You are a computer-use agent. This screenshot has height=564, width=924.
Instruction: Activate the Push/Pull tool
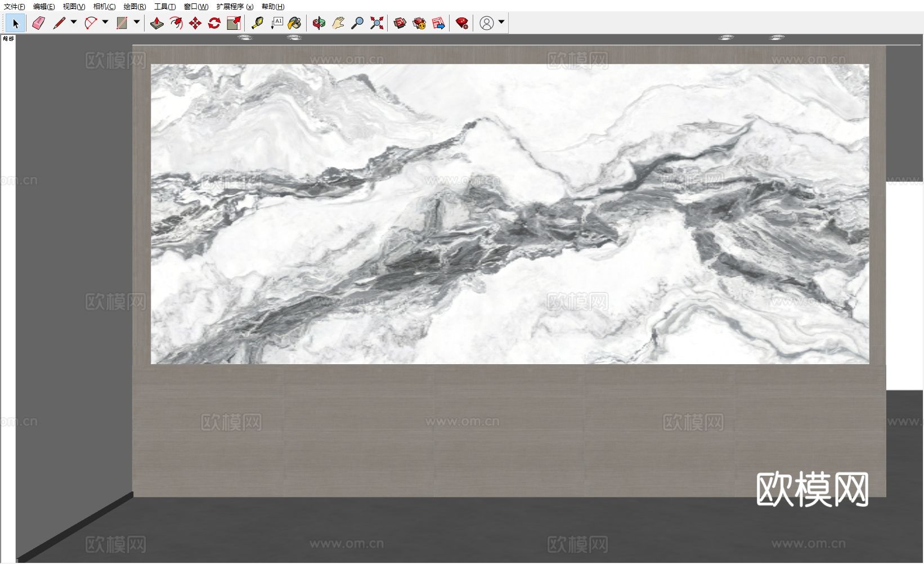(157, 23)
